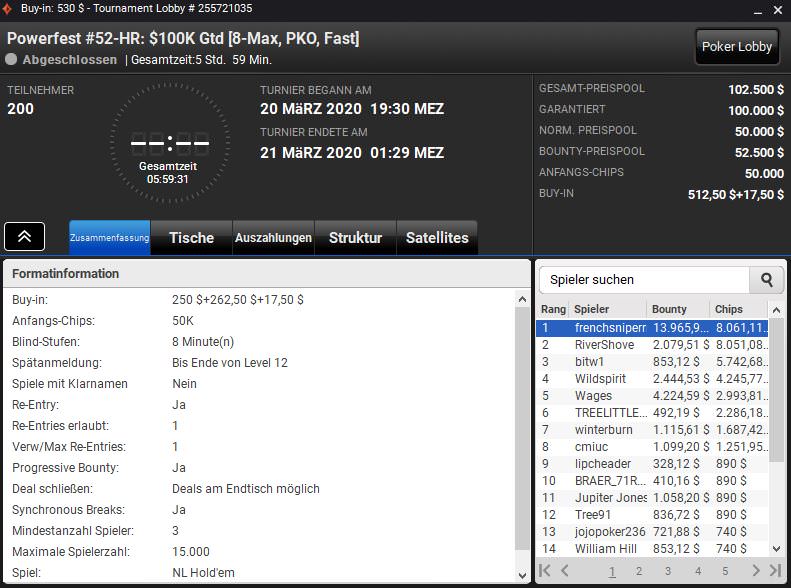The image size is (791, 588).
Task: Click the partypoker logo in title bar
Action: click(x=9, y=8)
